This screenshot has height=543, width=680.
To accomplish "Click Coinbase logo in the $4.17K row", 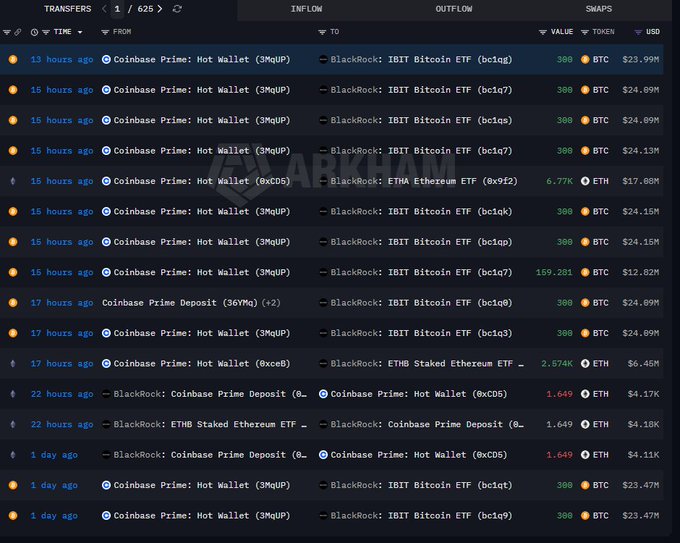I will pyautogui.click(x=323, y=394).
